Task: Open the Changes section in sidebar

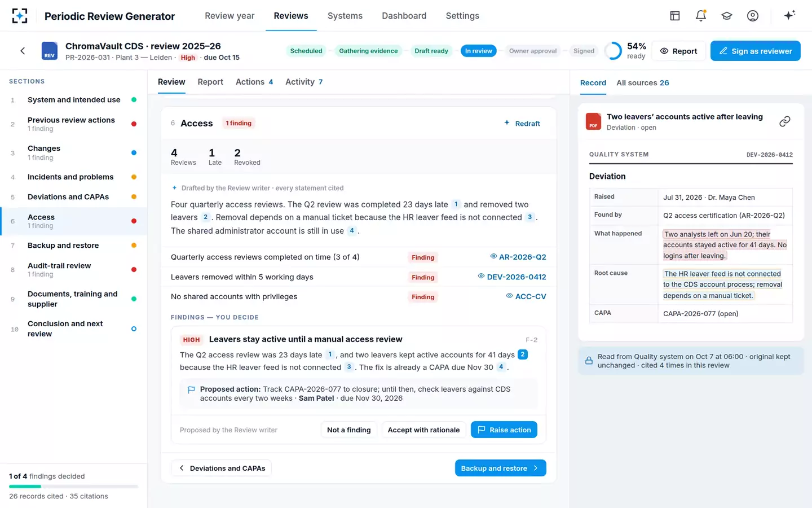Action: coord(73,152)
